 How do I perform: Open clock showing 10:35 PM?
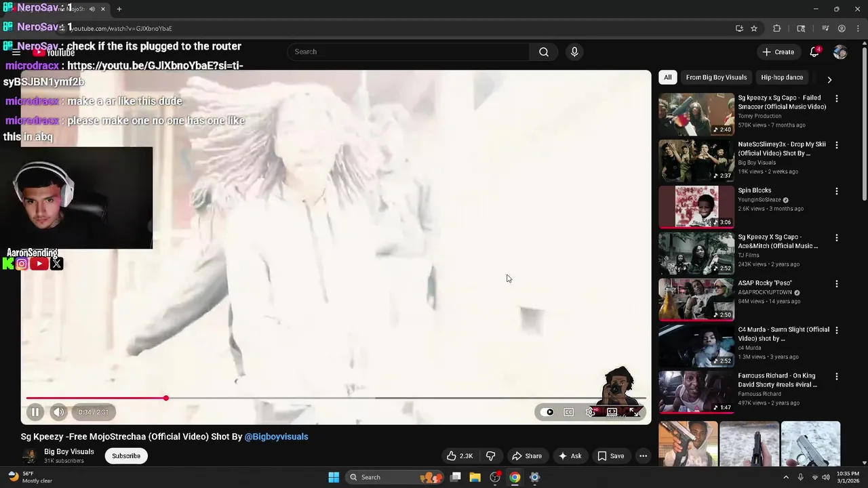[x=848, y=477]
